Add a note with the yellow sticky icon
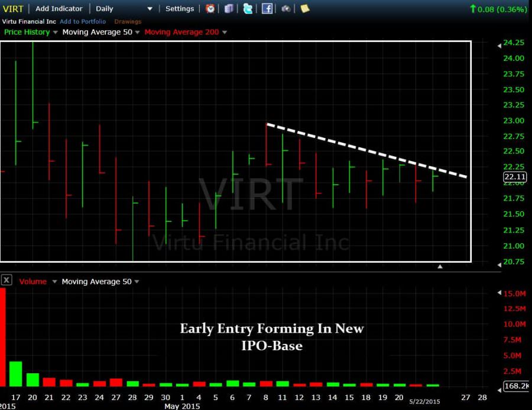 [x=304, y=8]
